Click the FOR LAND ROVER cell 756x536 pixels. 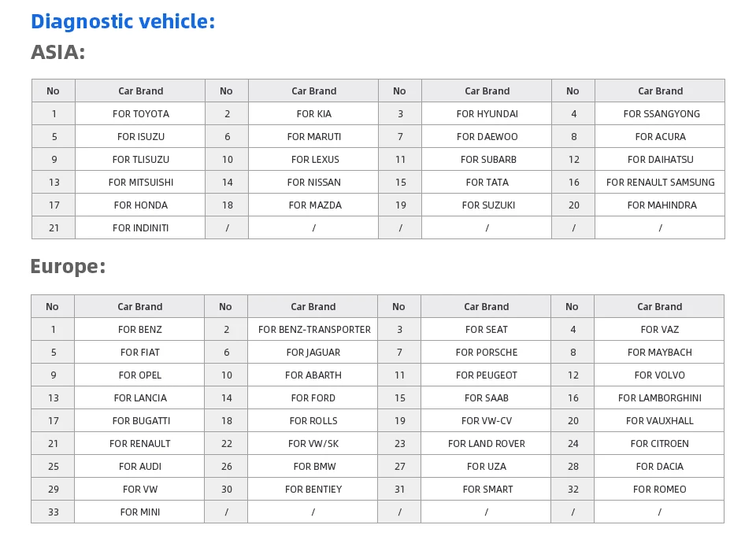[x=486, y=443]
